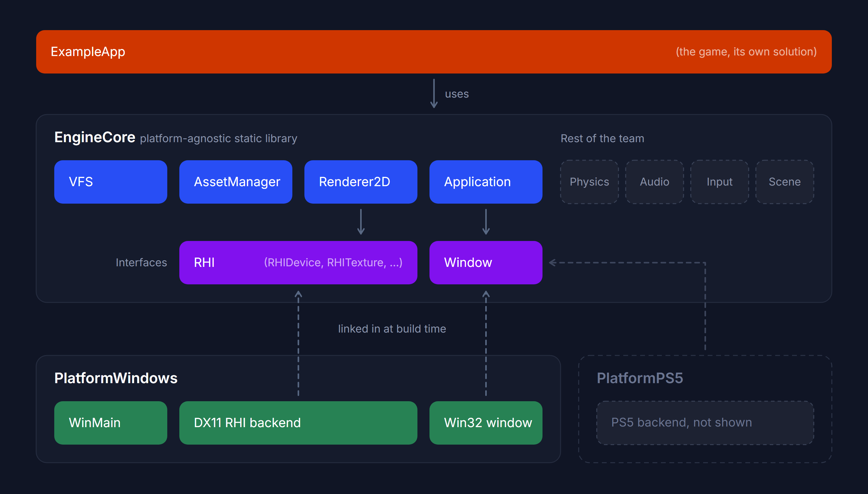Select the AssetManager block
Image resolution: width=868 pixels, height=494 pixels.
tap(236, 182)
